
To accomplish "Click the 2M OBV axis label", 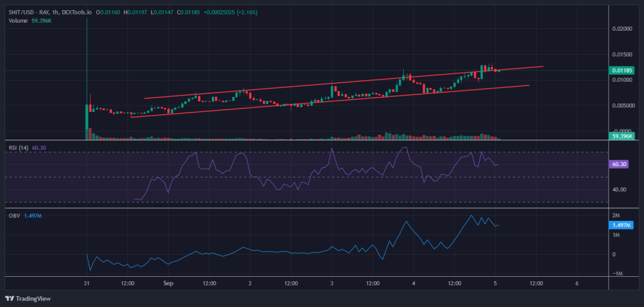I will pyautogui.click(x=616, y=215).
